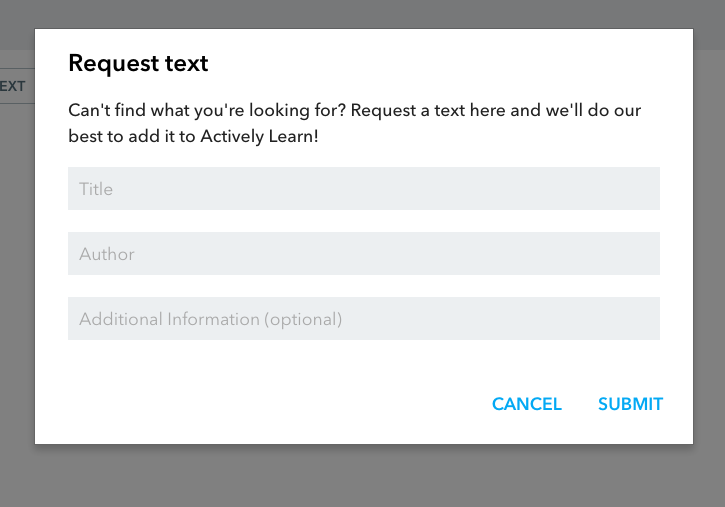The image size is (725, 507).
Task: Click the 'Actively Learn!' text in description
Action: (259, 136)
